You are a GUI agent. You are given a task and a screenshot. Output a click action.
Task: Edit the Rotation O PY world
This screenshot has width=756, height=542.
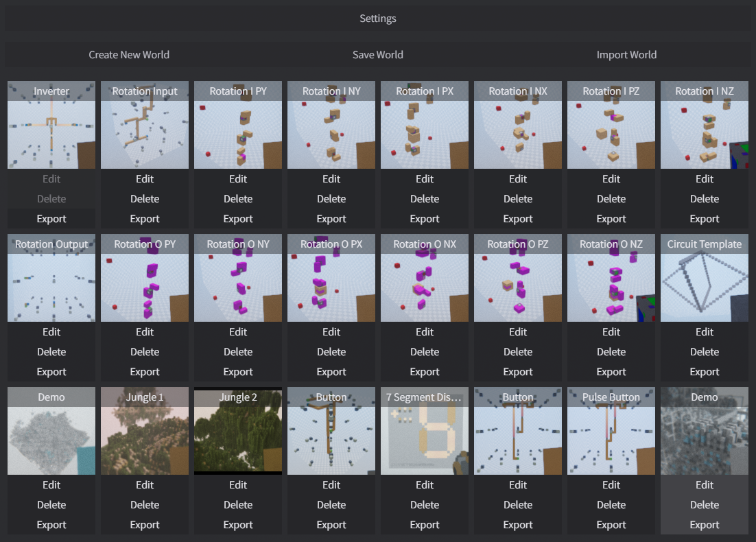[x=145, y=332]
